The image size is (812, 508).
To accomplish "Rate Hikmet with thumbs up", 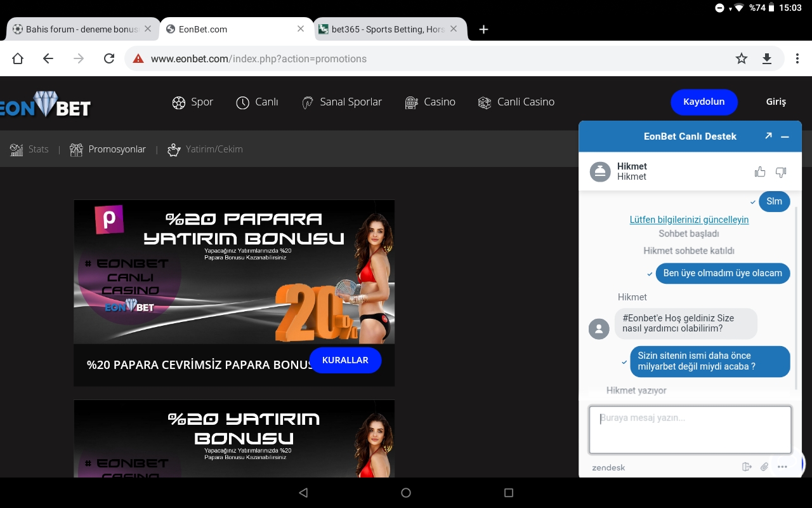I will (760, 171).
